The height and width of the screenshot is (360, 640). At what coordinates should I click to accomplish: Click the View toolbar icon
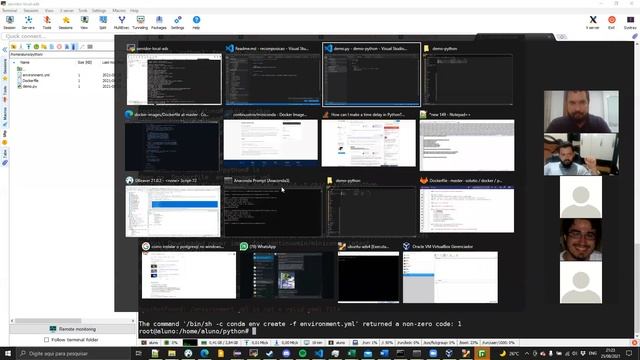coord(84,22)
